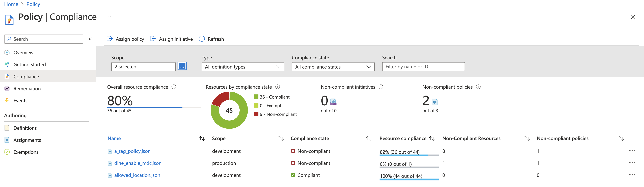Open more options for a_tag_policy.json row
Viewport: 644px width, 187px height.
(x=632, y=151)
